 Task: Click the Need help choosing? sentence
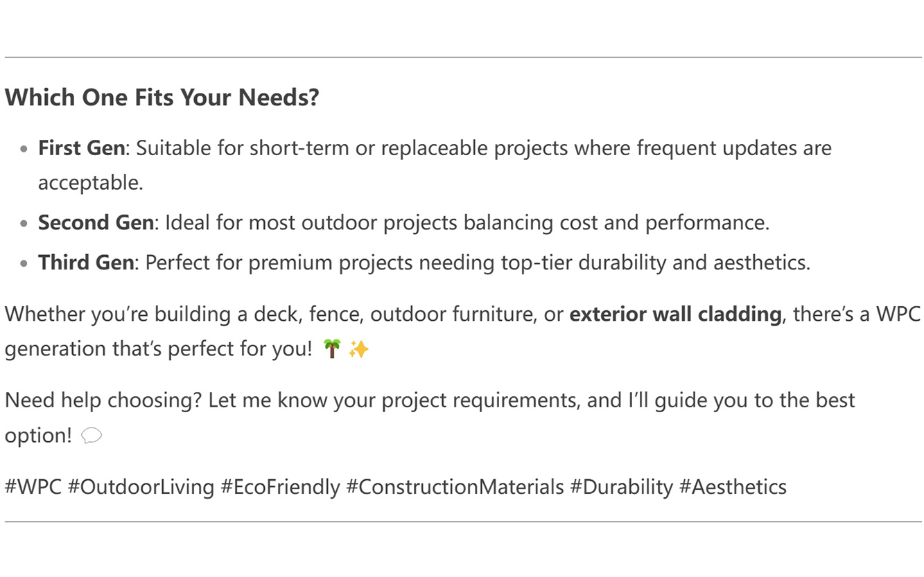click(103, 400)
